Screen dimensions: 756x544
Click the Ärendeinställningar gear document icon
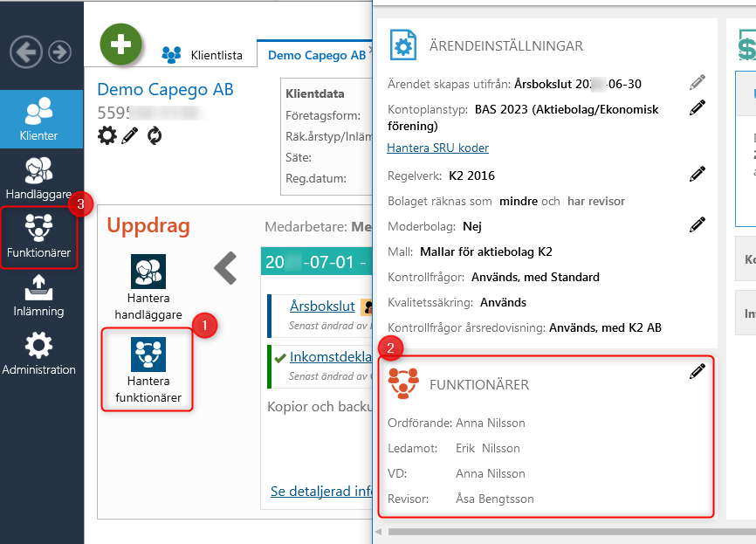coord(403,45)
